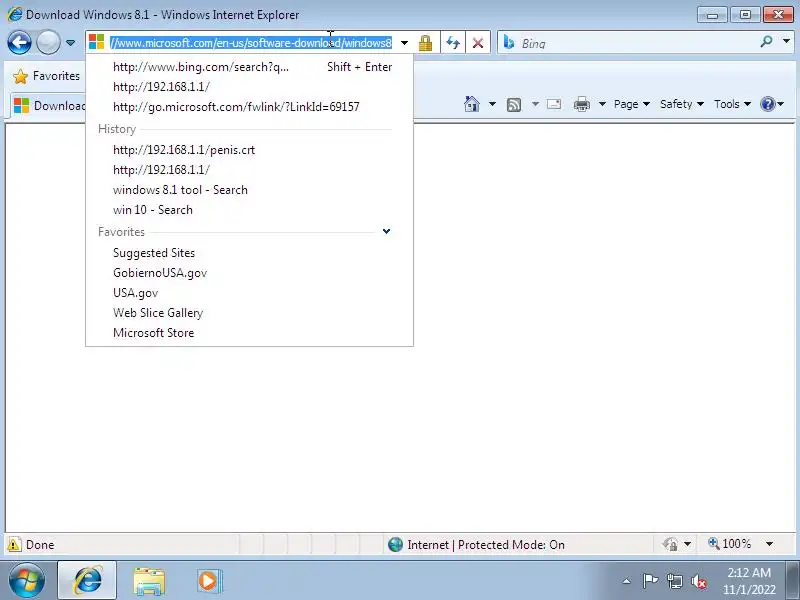This screenshot has width=800, height=600.
Task: Click the grayed Forward navigation button
Action: click(x=48, y=42)
